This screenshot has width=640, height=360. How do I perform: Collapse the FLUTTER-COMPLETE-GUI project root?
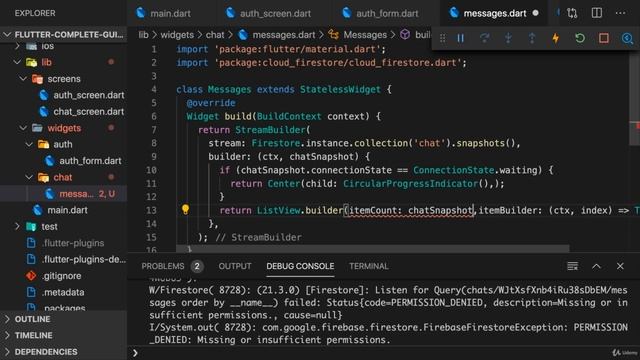click(64, 35)
